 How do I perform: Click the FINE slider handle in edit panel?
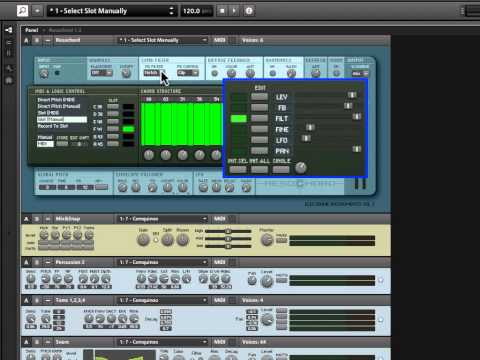[310, 127]
